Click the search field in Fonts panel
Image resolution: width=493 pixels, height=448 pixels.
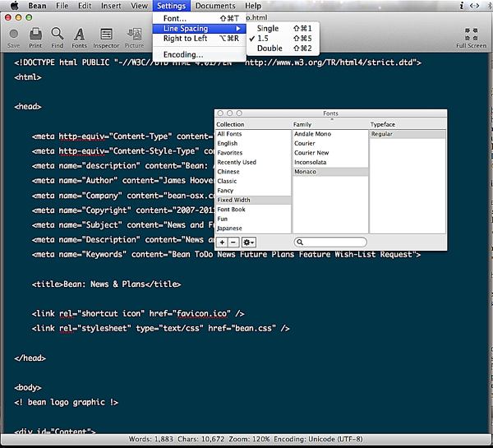pyautogui.click(x=330, y=242)
